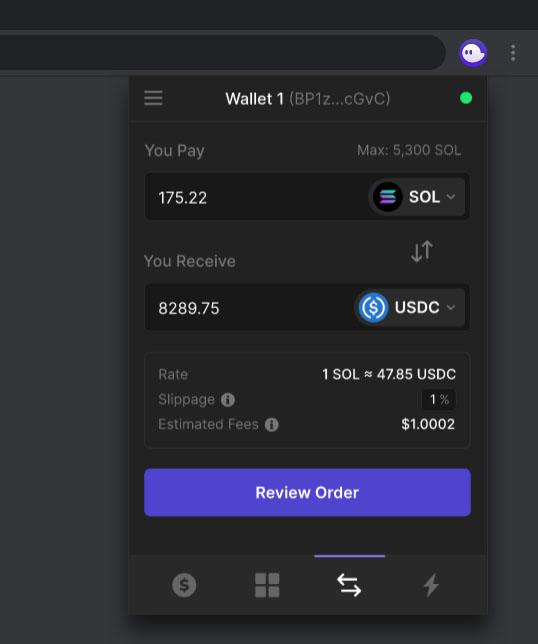Select the swap arrows tab

tap(349, 585)
